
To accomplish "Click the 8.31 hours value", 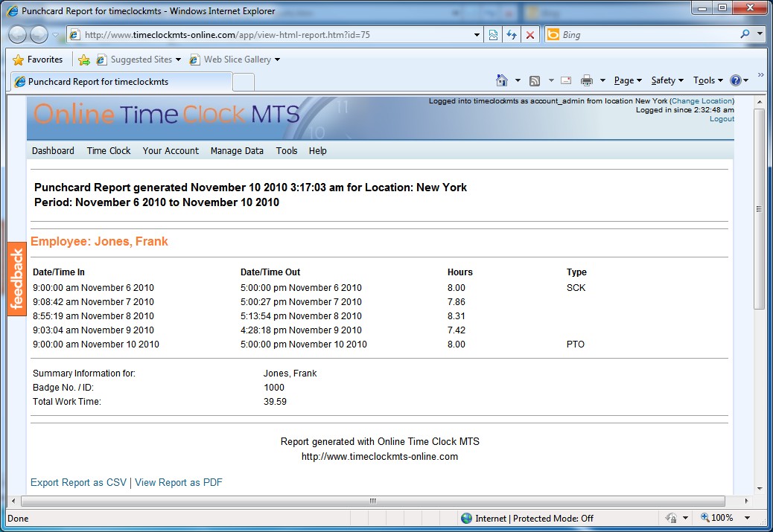I will point(456,315).
